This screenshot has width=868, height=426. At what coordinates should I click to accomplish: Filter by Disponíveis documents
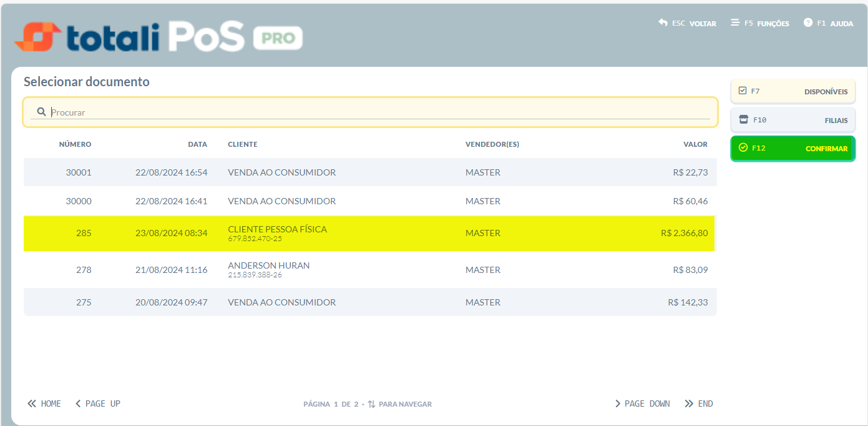pos(793,91)
